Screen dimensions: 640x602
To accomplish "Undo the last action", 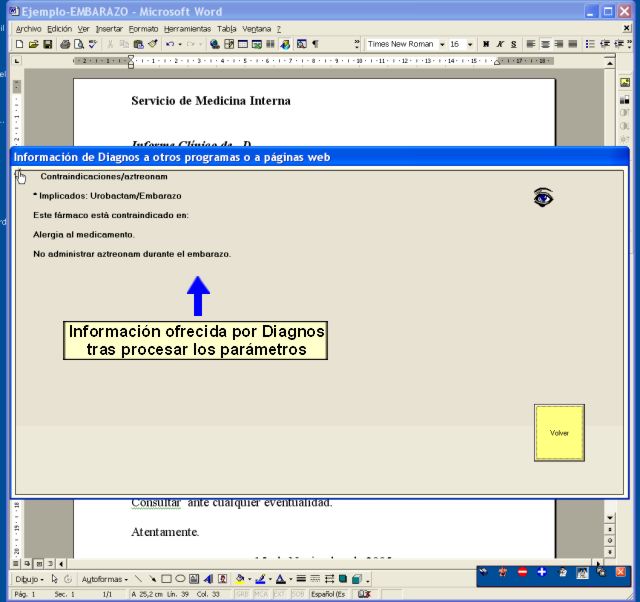I will click(170, 44).
